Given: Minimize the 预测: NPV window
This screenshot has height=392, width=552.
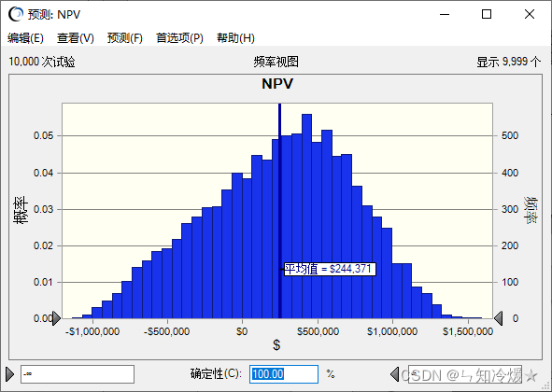Looking at the screenshot, I should pyautogui.click(x=445, y=14).
